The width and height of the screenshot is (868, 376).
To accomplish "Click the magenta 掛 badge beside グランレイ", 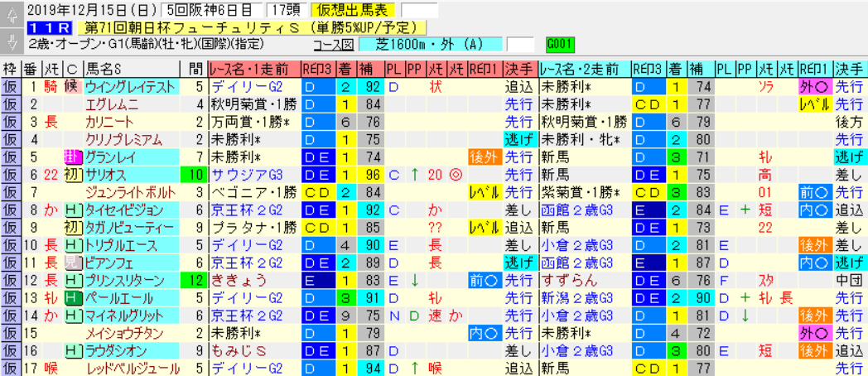I will [73, 157].
